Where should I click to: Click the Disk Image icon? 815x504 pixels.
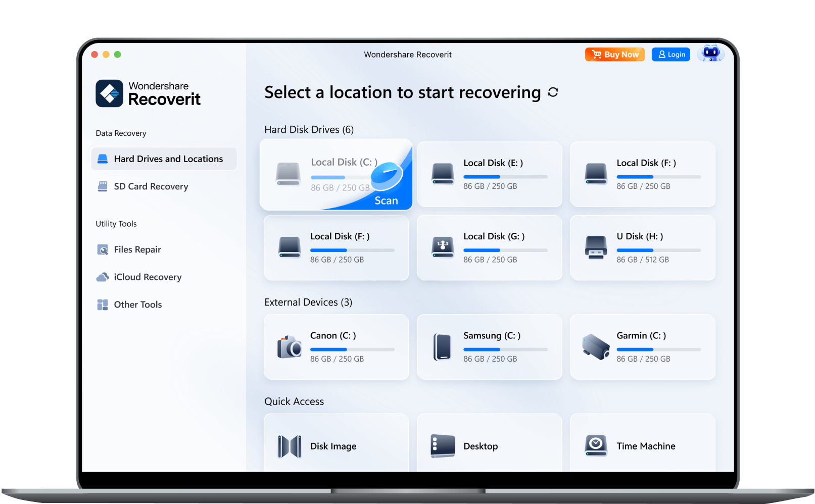click(x=290, y=446)
